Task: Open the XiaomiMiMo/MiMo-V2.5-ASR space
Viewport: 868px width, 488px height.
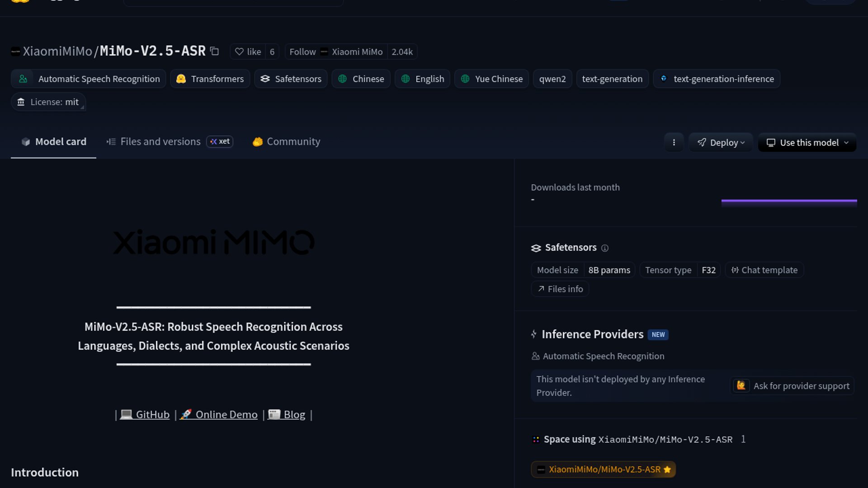Action: pos(604,469)
